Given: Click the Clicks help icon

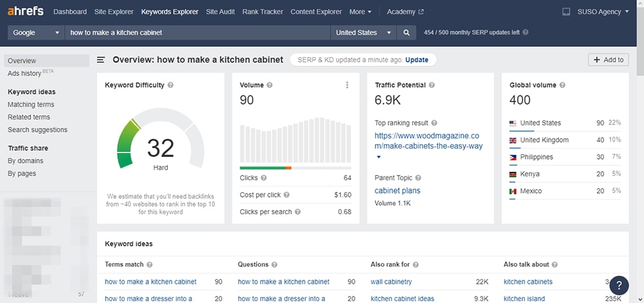Looking at the screenshot, I should 263,178.
